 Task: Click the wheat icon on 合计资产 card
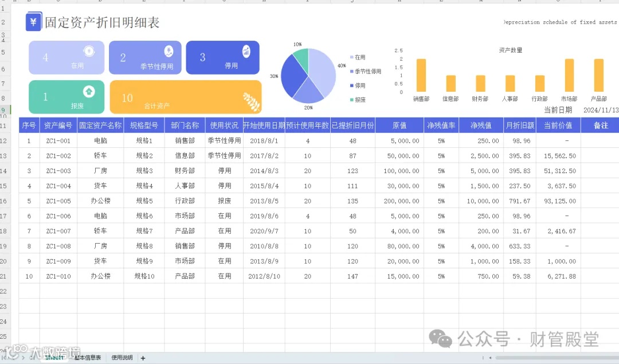[251, 102]
